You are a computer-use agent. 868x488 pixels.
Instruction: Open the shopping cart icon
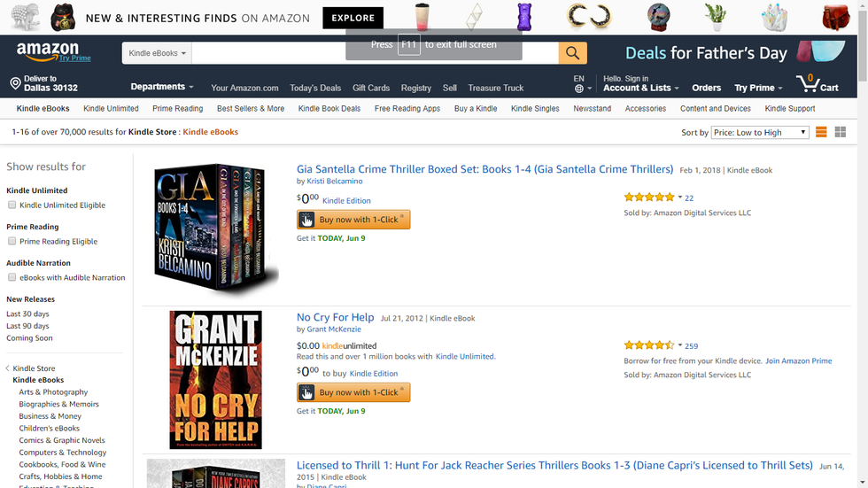pyautogui.click(x=808, y=84)
